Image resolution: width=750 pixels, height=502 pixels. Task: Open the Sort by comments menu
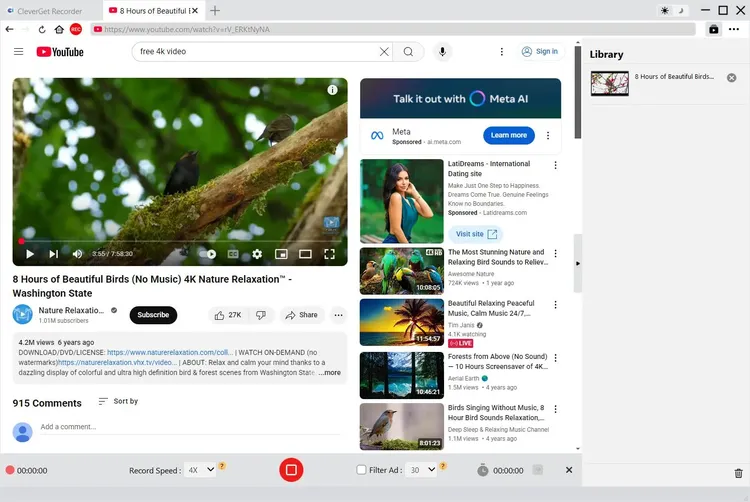pyautogui.click(x=118, y=401)
